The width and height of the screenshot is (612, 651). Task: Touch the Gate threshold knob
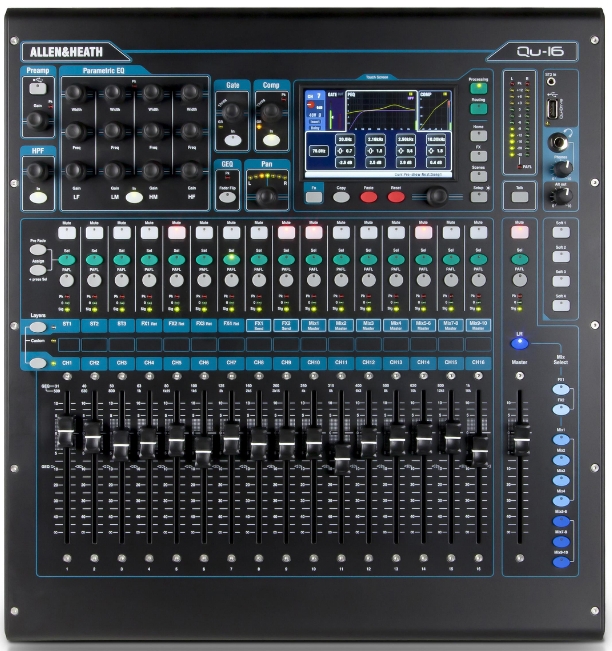point(232,112)
